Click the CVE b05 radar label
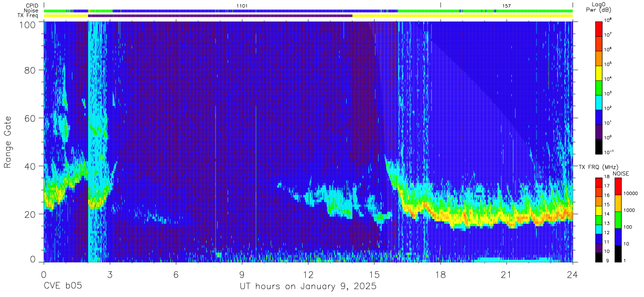644x297 pixels. click(62, 287)
